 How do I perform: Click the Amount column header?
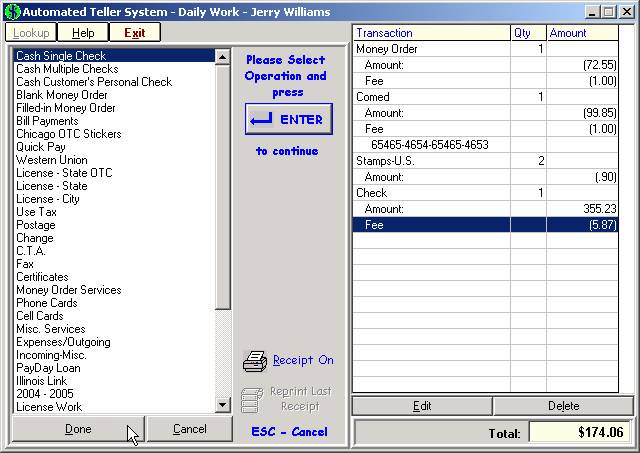(583, 33)
